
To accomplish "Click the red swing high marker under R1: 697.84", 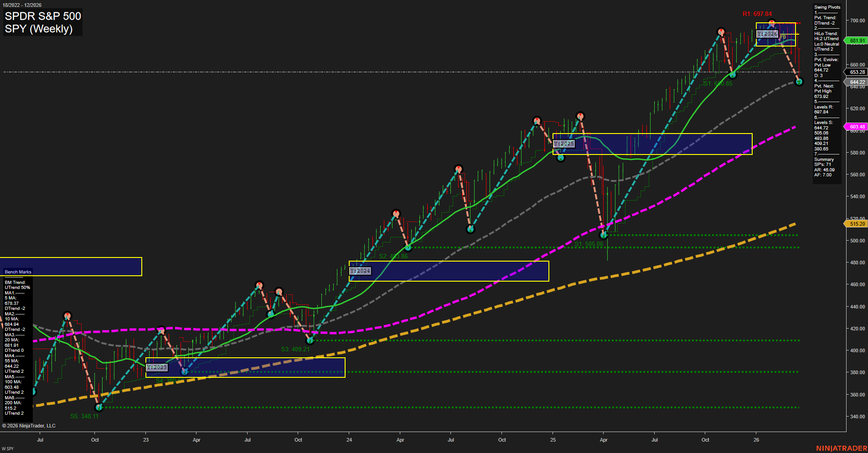I will click(771, 22).
